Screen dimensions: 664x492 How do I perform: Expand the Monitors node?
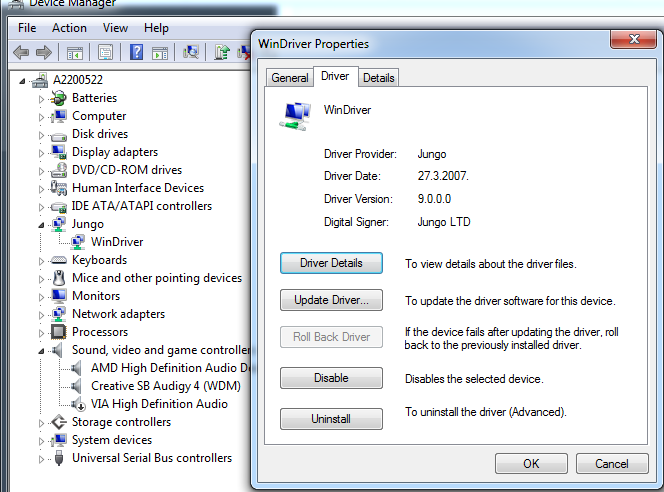(41, 297)
